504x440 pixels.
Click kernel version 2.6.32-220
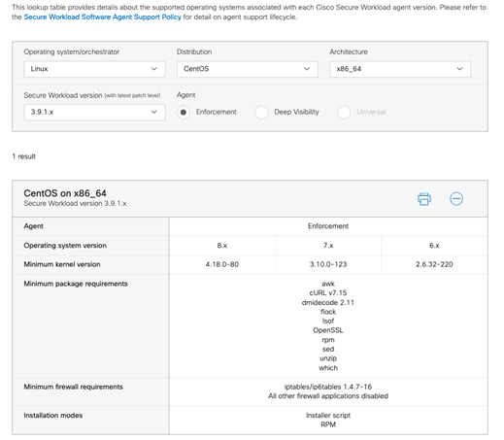434,264
